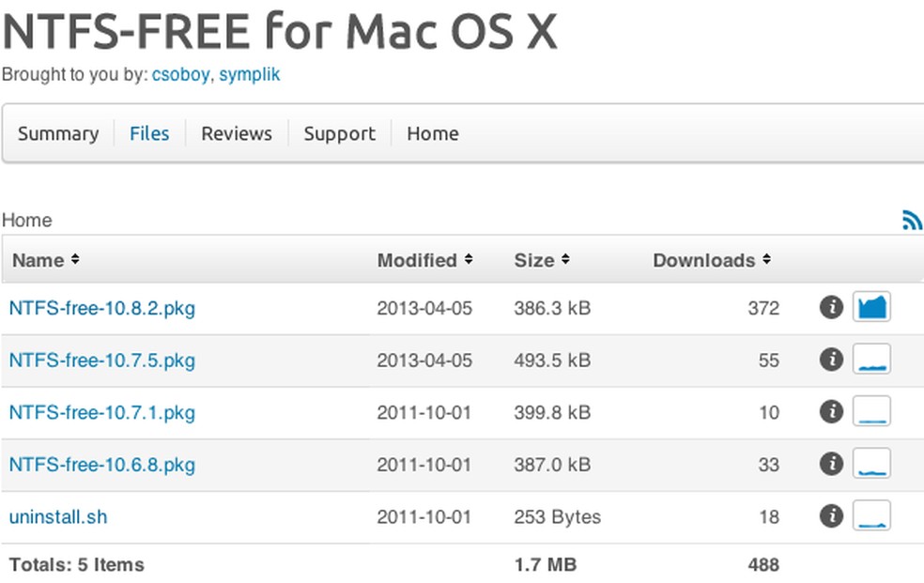Switch to the Support tab
This screenshot has width=924, height=583.
click(339, 133)
